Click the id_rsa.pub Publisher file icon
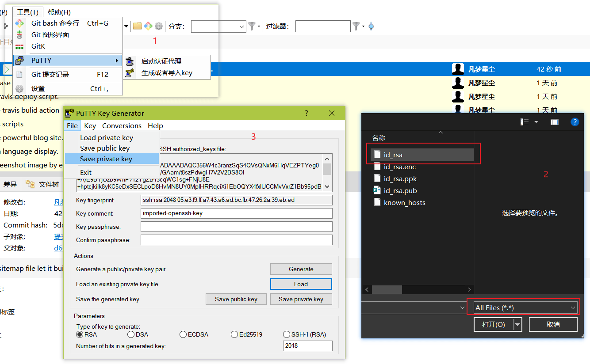 [x=377, y=190]
